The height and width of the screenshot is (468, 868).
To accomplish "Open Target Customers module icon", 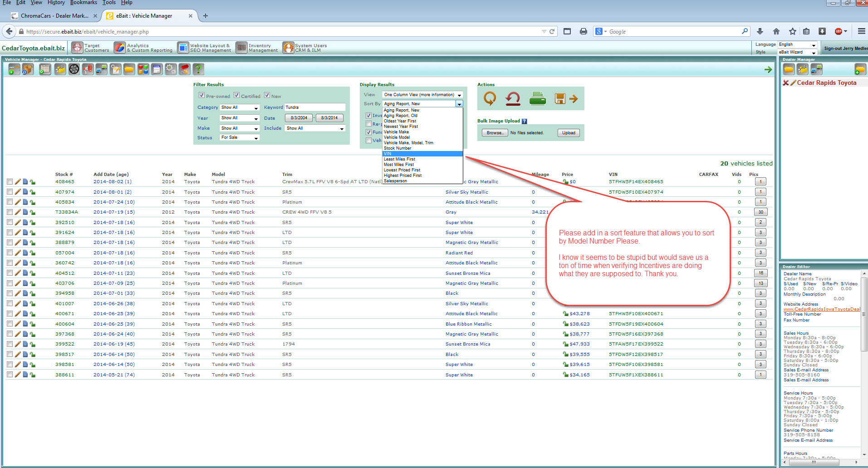I will click(78, 48).
